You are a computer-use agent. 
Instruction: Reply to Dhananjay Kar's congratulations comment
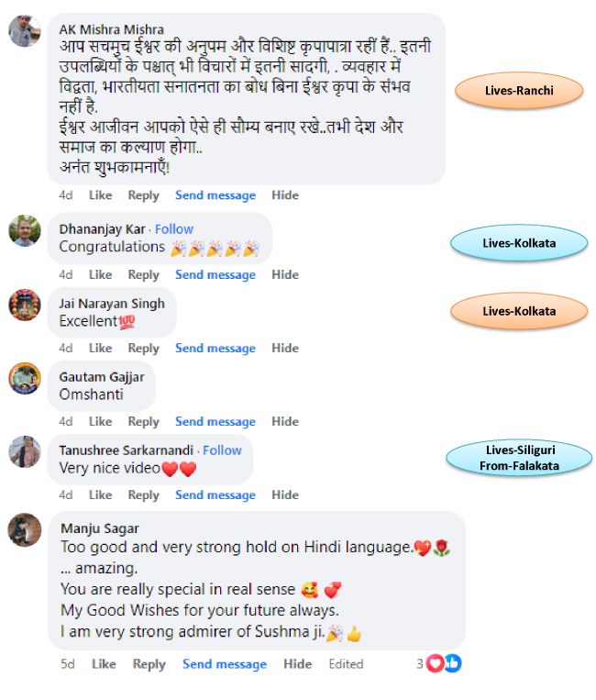coord(143,274)
